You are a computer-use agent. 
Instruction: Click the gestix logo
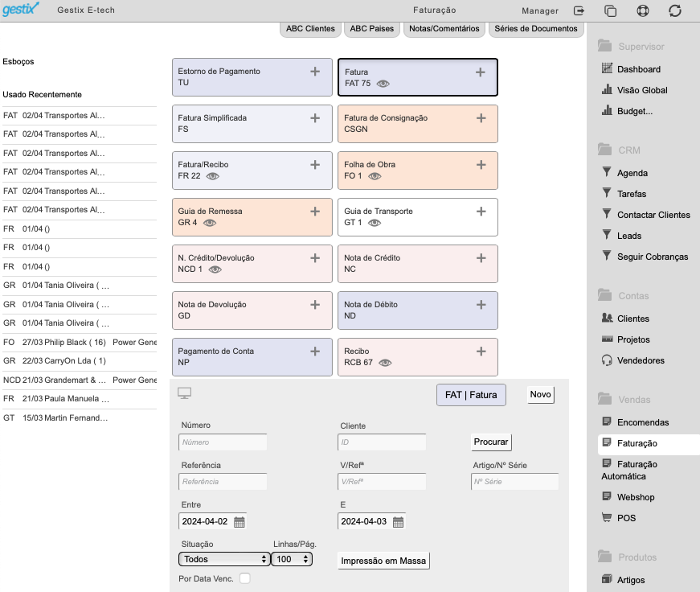click(x=21, y=9)
